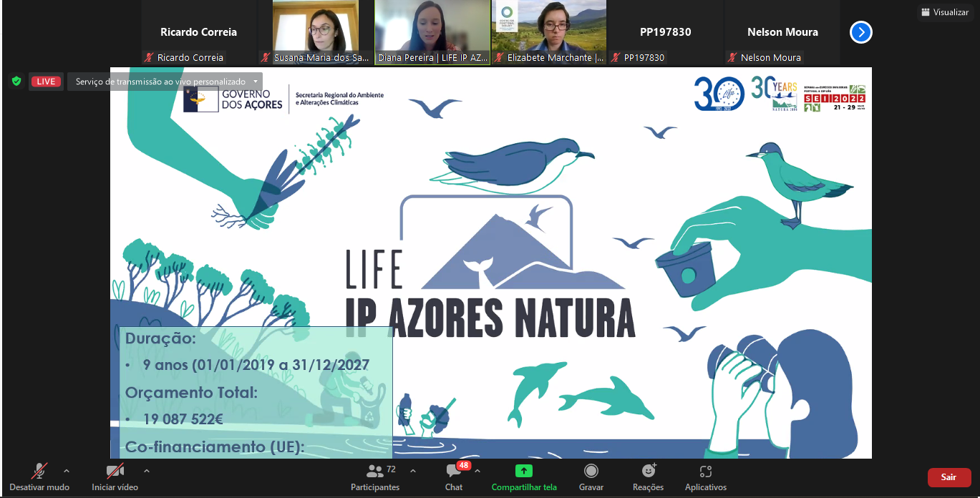Click the green Compartilhar tela icon
Screen dimensions: 980x498
point(524,472)
